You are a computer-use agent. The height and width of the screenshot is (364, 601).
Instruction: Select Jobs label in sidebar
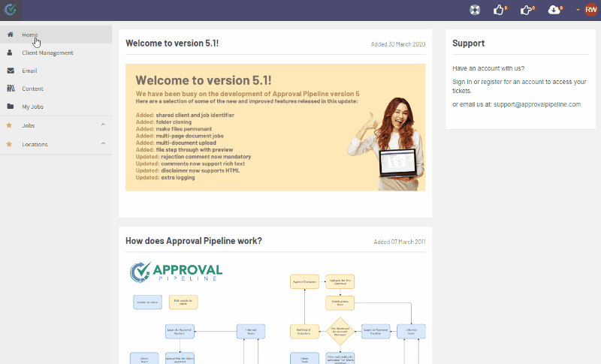29,125
